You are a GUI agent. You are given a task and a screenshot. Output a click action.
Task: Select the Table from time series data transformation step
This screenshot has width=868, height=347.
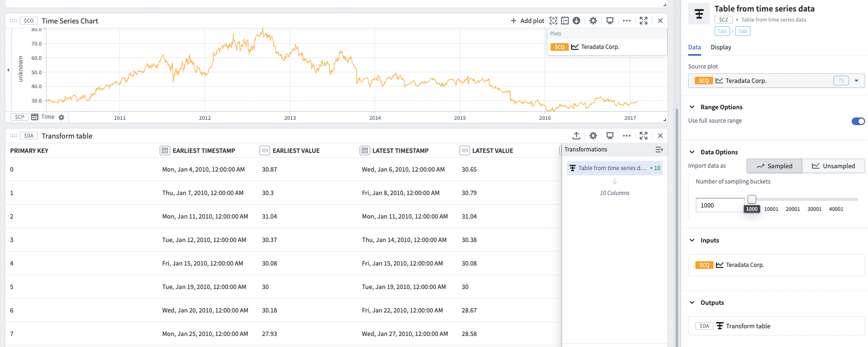[614, 168]
